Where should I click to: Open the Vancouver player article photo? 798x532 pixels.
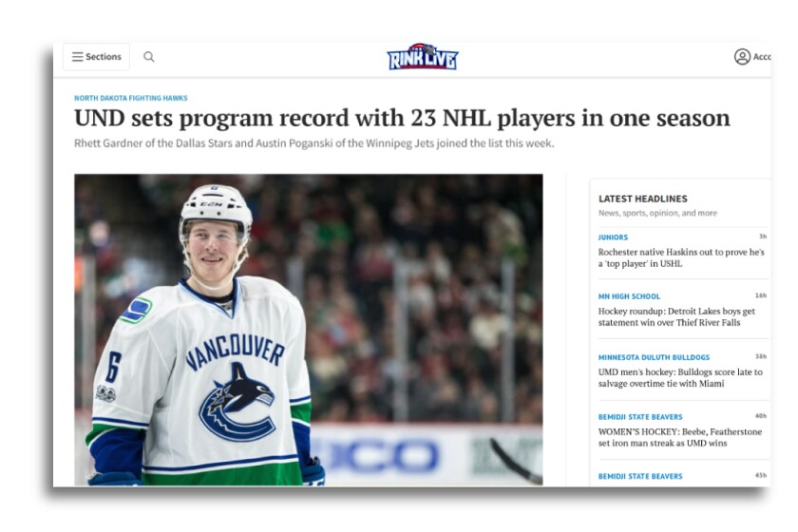tap(309, 330)
